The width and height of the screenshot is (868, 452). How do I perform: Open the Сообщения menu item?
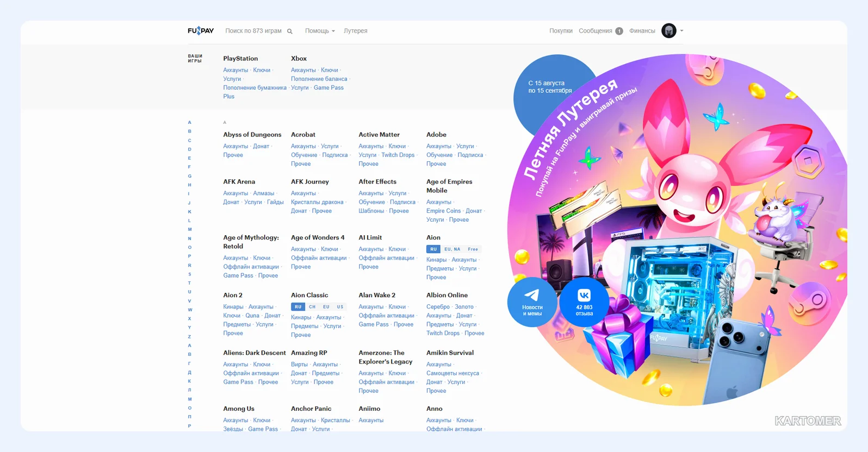click(x=596, y=31)
